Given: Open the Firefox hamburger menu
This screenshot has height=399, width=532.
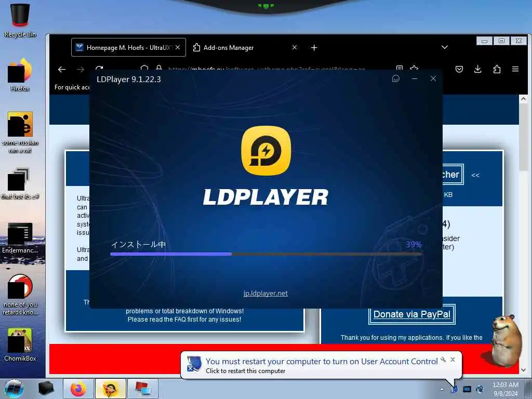Looking at the screenshot, I should [x=515, y=69].
